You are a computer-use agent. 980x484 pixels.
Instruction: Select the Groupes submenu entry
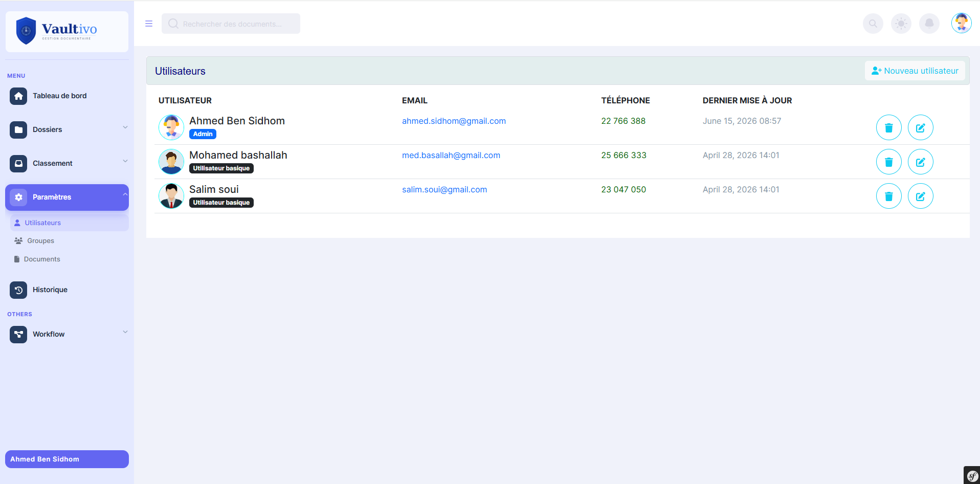click(x=69, y=240)
